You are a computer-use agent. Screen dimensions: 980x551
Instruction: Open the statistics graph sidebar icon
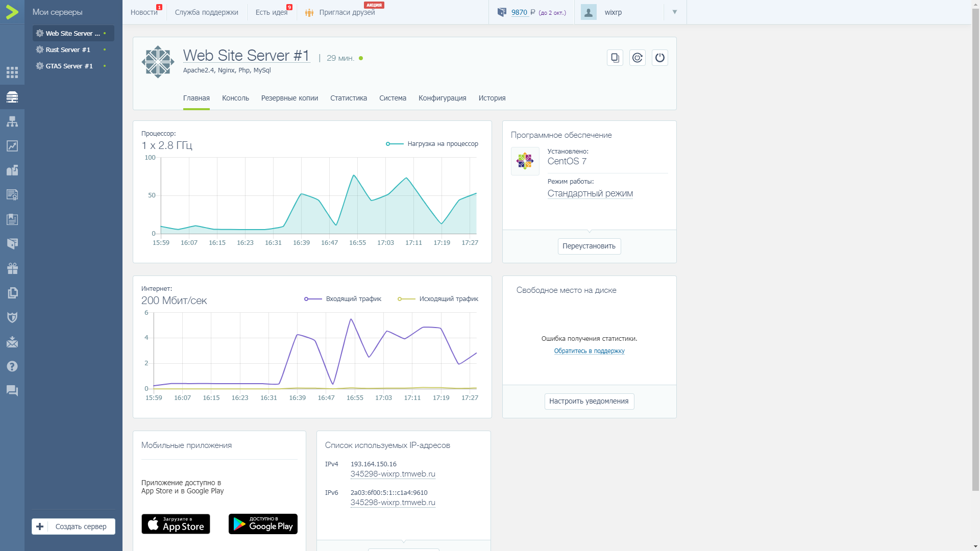point(12,146)
